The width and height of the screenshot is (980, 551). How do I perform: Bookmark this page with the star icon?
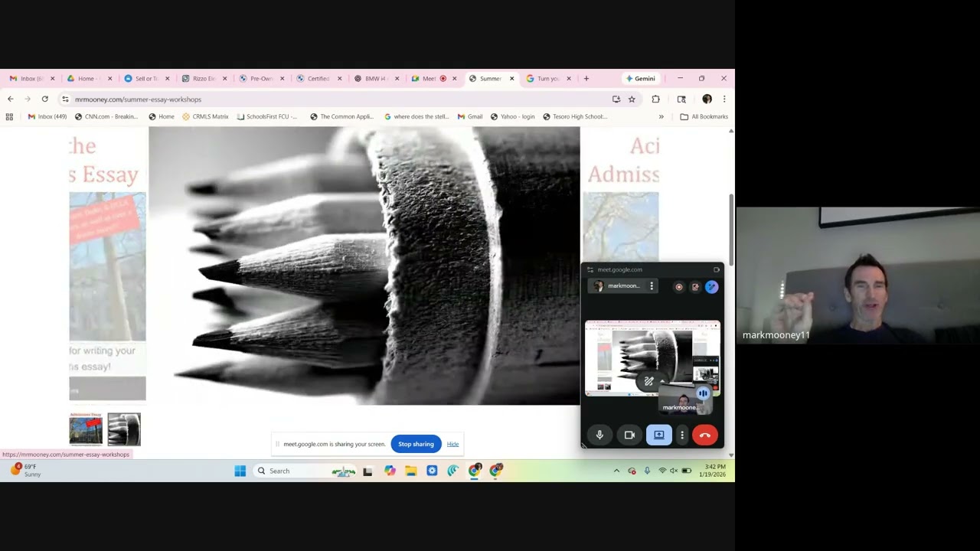coord(632,99)
